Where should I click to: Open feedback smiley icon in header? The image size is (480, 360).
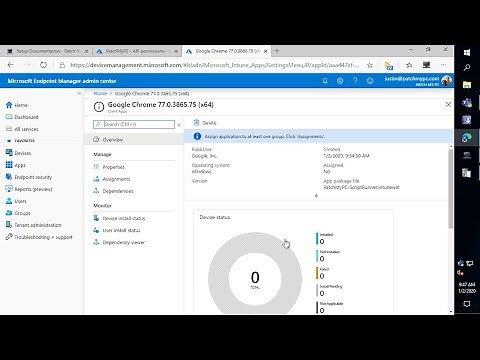tap(370, 81)
